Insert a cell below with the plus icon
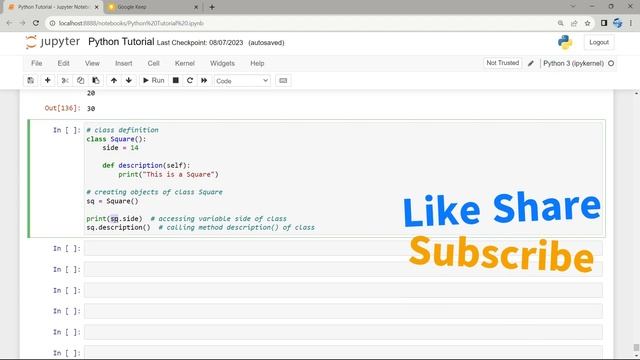The height and width of the screenshot is (360, 640). pyautogui.click(x=47, y=80)
